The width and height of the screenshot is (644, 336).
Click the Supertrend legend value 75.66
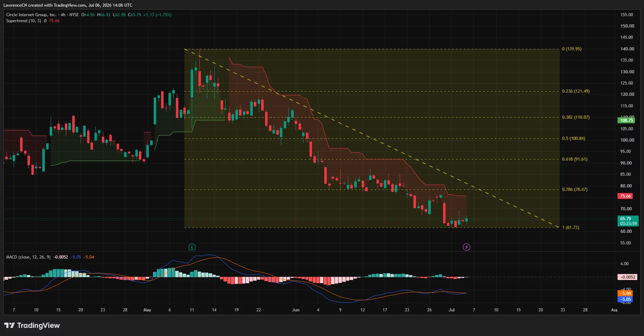(54, 21)
